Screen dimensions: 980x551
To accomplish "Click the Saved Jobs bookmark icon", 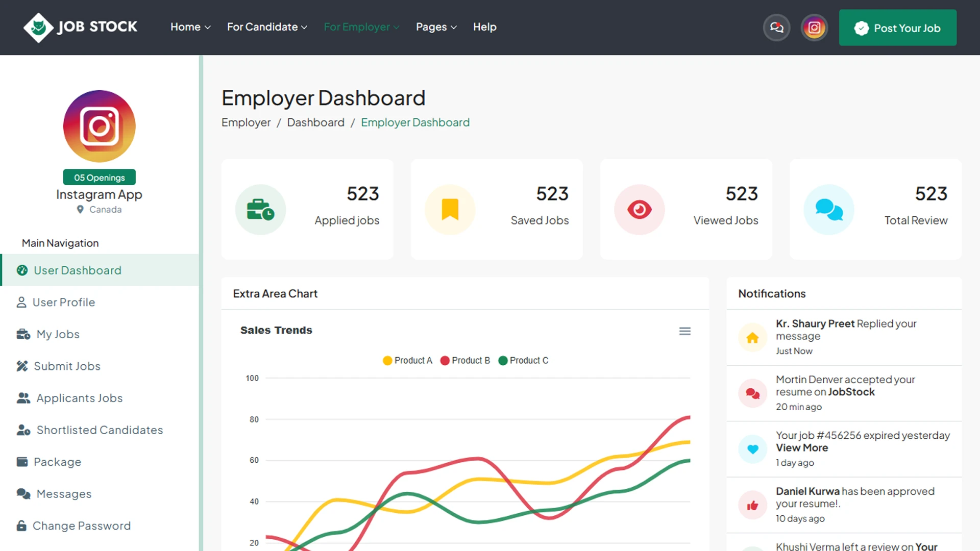I will [450, 210].
